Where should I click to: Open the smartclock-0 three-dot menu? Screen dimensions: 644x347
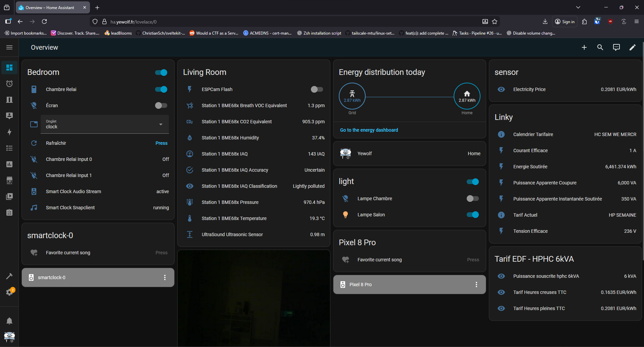tap(165, 277)
